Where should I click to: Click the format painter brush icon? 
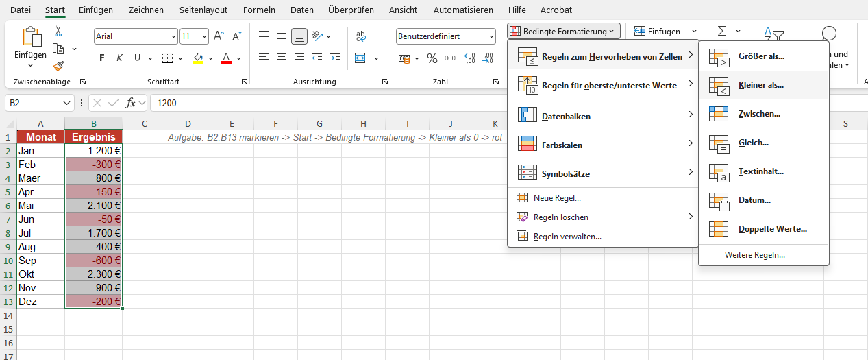coord(58,66)
